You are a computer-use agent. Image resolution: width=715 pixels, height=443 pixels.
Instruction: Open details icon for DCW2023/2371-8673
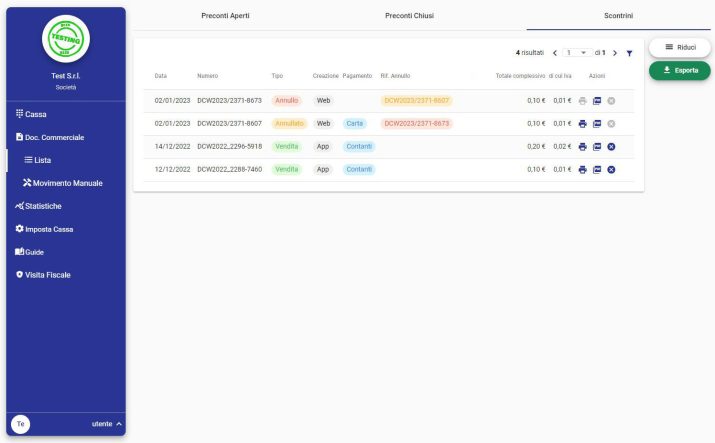click(597, 101)
